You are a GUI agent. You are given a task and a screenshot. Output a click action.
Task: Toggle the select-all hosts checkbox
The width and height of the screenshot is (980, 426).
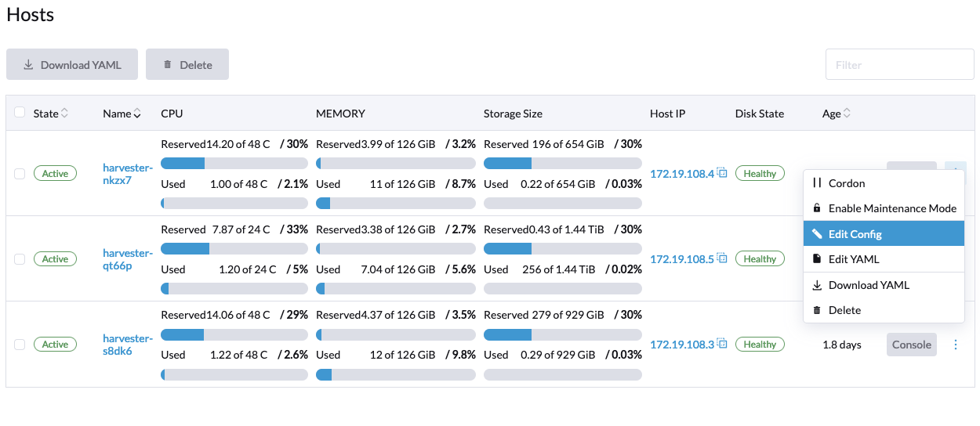20,113
